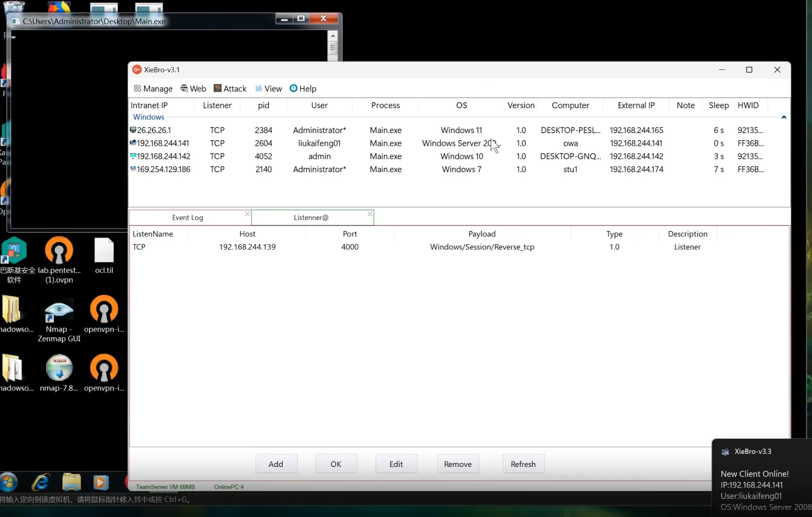Click user liukaifeng01 cell

[319, 143]
